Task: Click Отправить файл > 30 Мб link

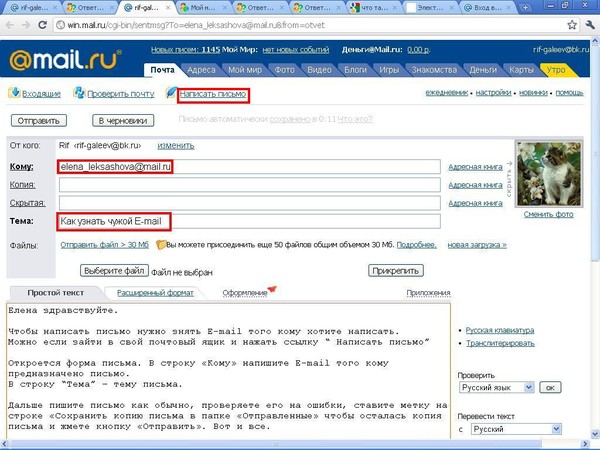Action: (x=104, y=245)
